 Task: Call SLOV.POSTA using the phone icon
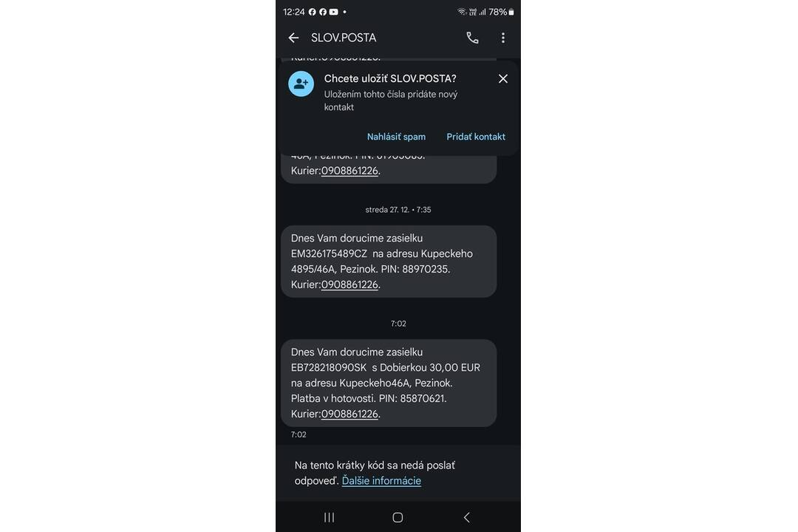click(472, 38)
